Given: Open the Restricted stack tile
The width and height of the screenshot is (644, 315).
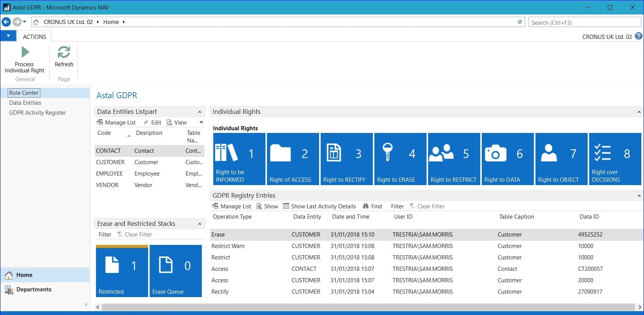Looking at the screenshot, I should (x=122, y=271).
